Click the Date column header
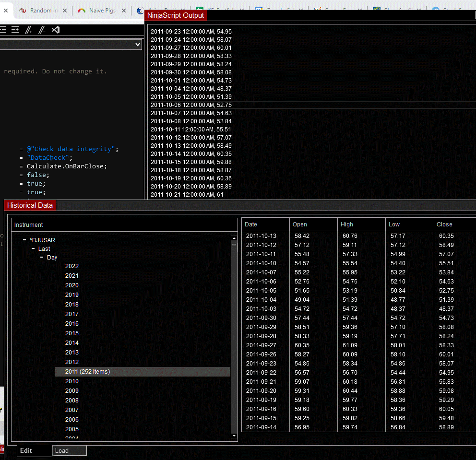The height and width of the screenshot is (460, 476). click(251, 224)
